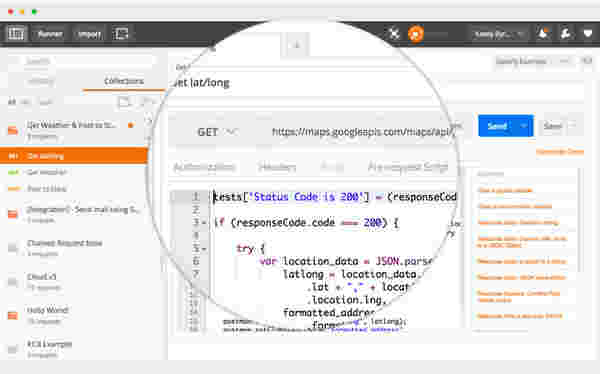Open a new Postman window icon
The width and height of the screenshot is (600, 374).
[x=121, y=34]
